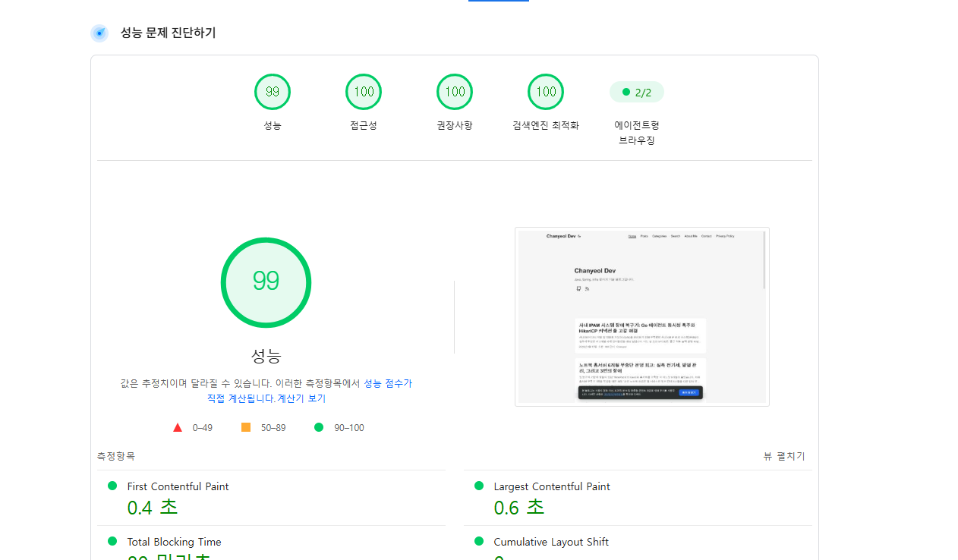Select the 99 성능 score gauge at top
The width and height of the screenshot is (958, 560).
(x=273, y=92)
